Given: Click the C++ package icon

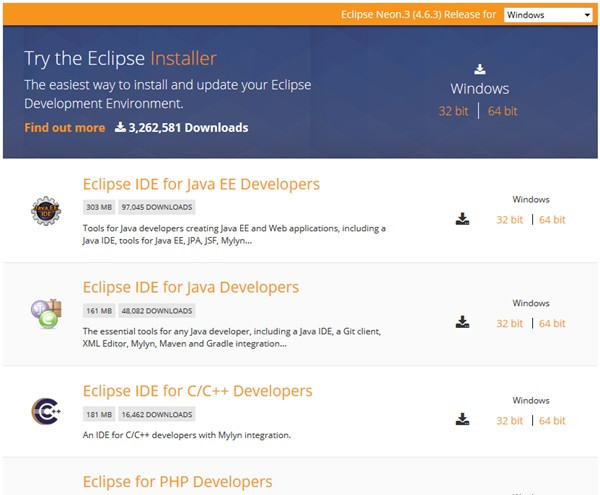Looking at the screenshot, I should (46, 411).
